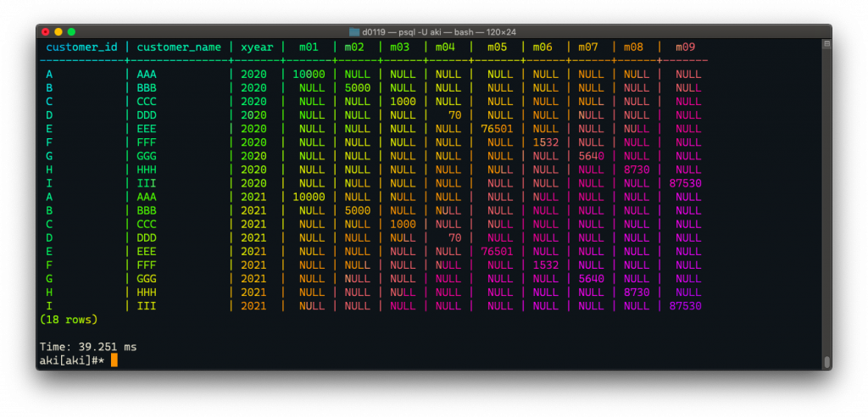Click xyear 2021 in the CCC row
This screenshot has height=418, width=868.
pos(253,224)
